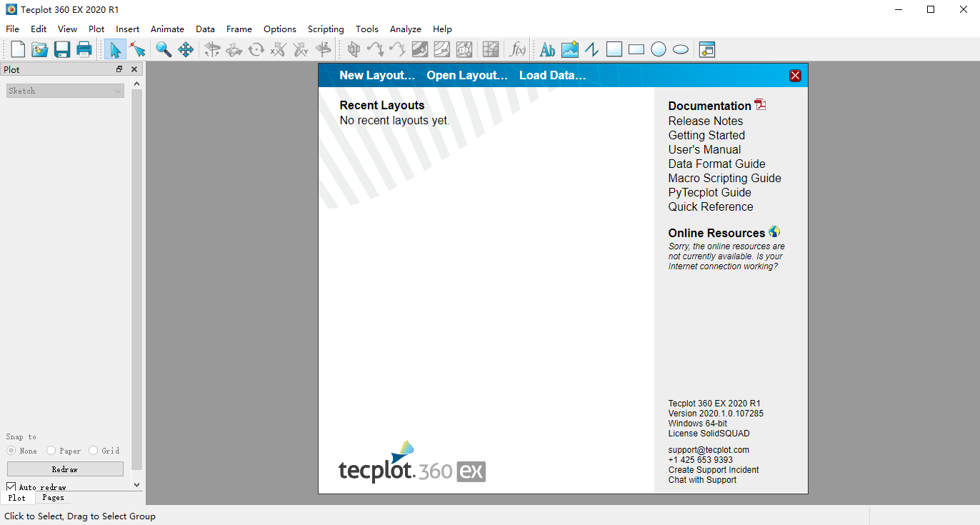Select the rectangle shape tool
Image resolution: width=980 pixels, height=525 pixels.
(636, 49)
